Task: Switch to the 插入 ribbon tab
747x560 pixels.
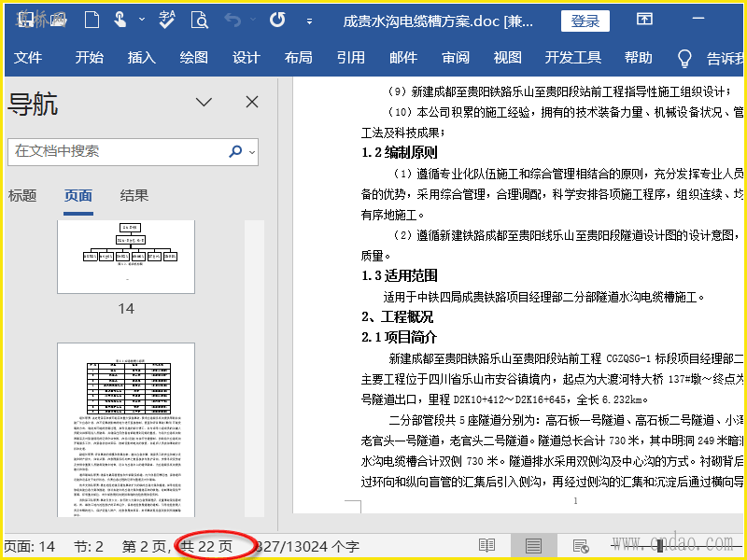Action: pos(142,58)
